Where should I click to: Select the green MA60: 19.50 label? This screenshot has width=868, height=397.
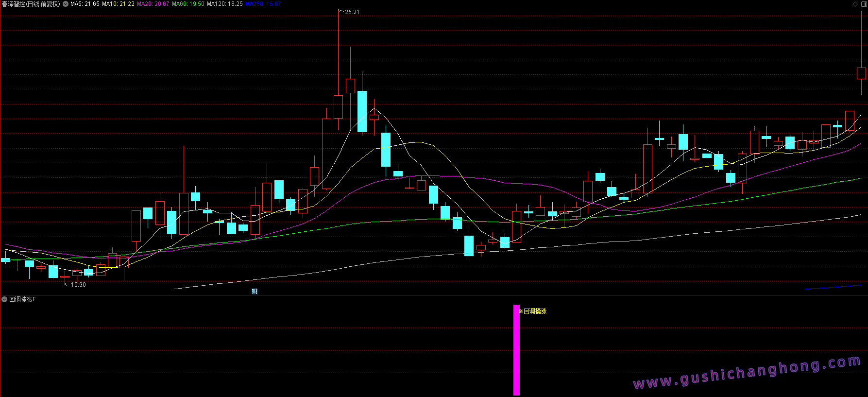[x=188, y=4]
